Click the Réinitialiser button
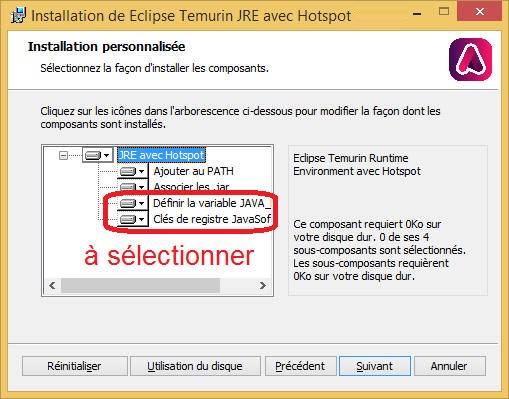Screen dimensions: 509x399 [x=74, y=366]
